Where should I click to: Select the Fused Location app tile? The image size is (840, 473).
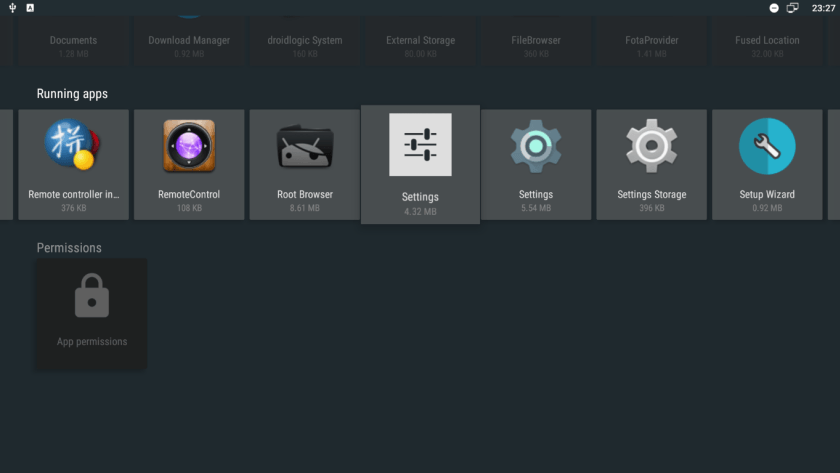[767, 40]
